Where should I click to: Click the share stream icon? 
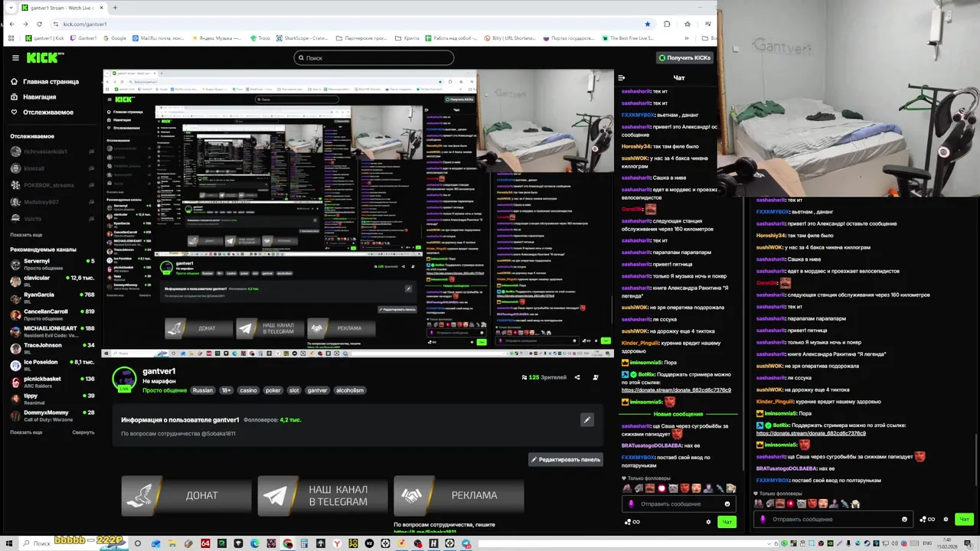coord(577,377)
